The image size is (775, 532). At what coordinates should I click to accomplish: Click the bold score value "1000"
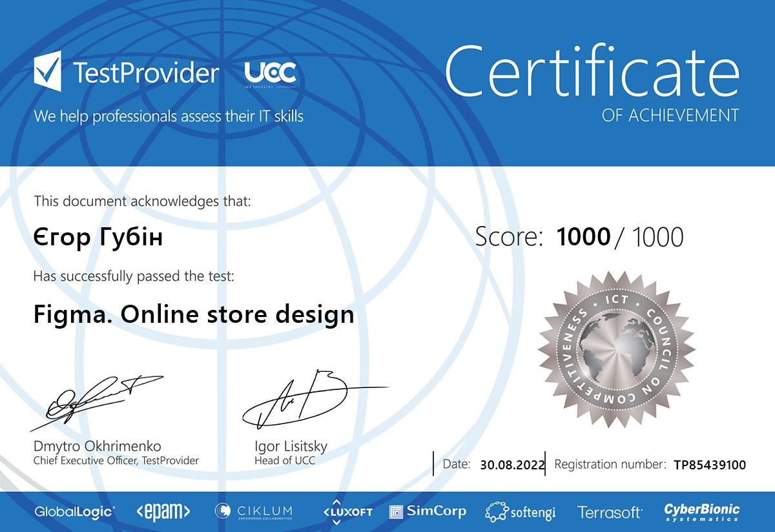(584, 237)
